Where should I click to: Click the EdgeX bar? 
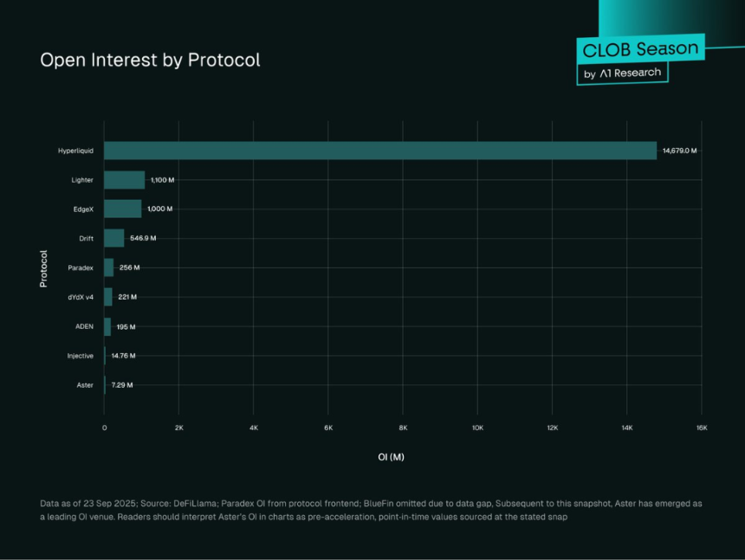coord(123,209)
